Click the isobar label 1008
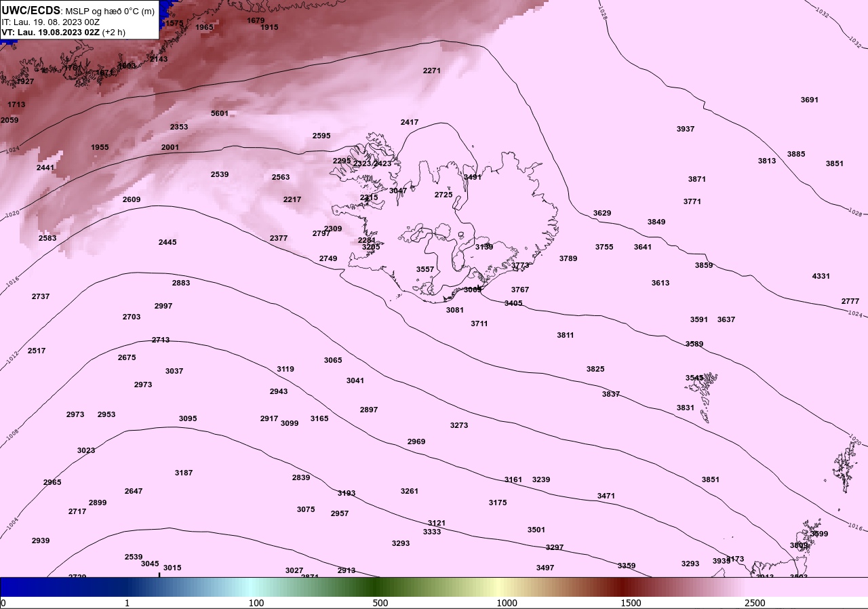The height and width of the screenshot is (609, 868). [x=12, y=435]
